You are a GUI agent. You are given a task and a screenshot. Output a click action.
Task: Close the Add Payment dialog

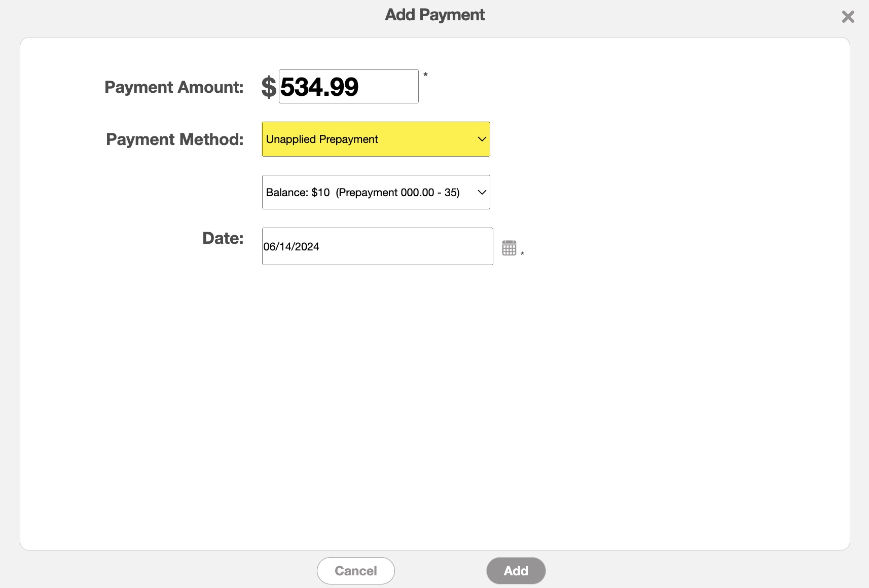[x=848, y=17]
